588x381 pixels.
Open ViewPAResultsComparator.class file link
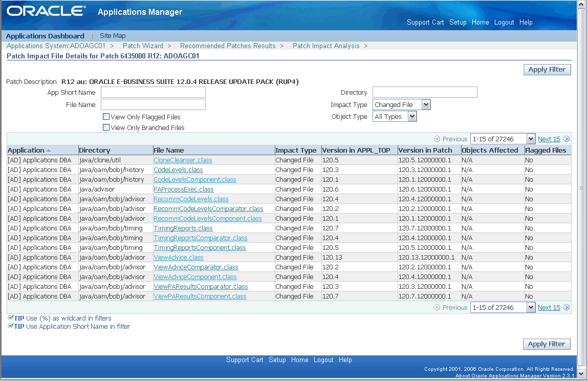click(x=201, y=287)
